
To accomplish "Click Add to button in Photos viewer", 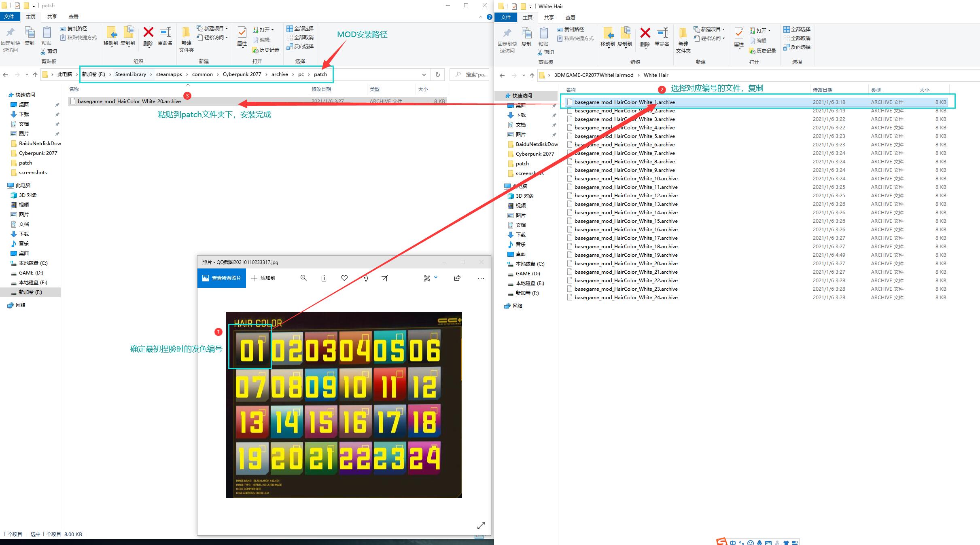I will click(x=263, y=278).
